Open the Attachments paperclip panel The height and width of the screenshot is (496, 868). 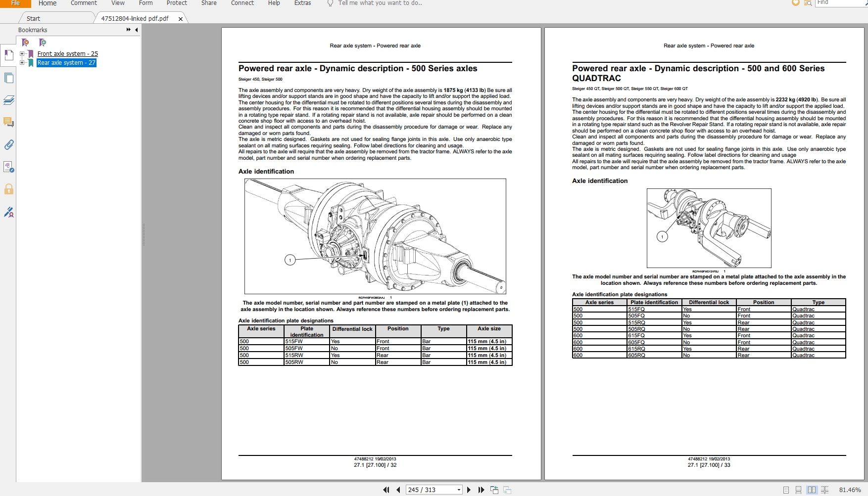pyautogui.click(x=8, y=144)
